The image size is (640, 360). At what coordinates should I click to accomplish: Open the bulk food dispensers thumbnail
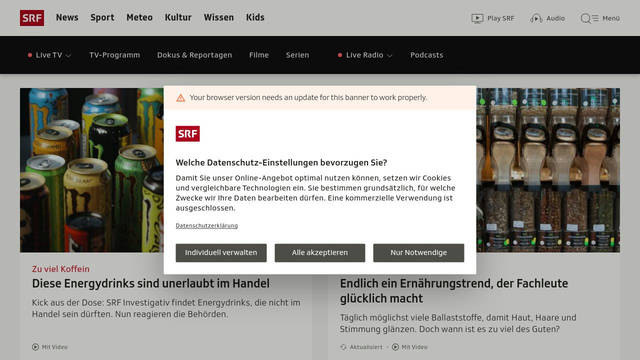click(x=548, y=170)
